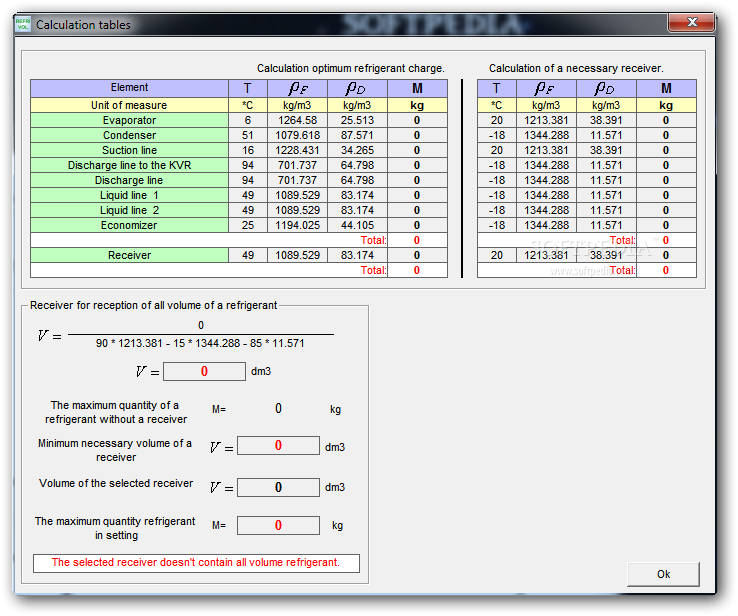Click Economizer liquid density 1194.025
This screenshot has height=616, width=738.
pyautogui.click(x=297, y=225)
